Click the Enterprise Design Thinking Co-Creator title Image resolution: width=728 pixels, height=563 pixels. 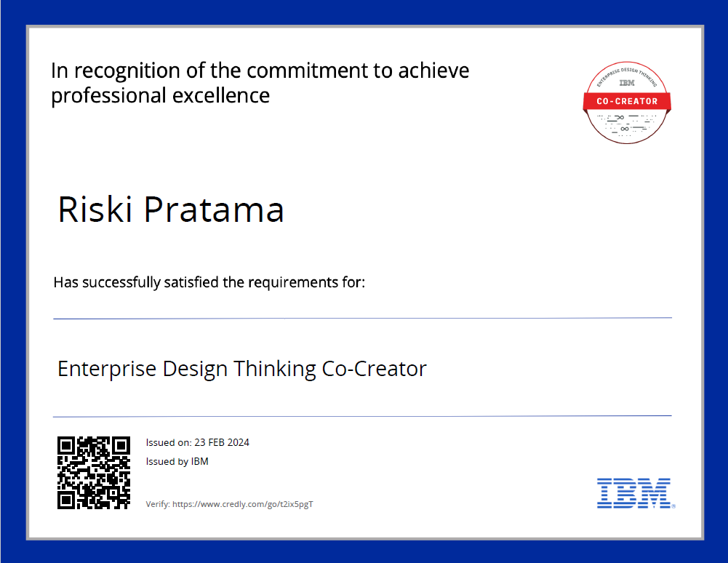tap(241, 369)
